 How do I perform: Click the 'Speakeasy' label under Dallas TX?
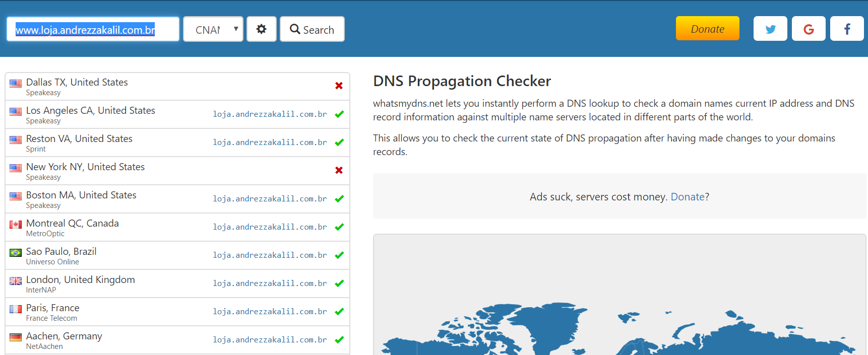pos(43,93)
